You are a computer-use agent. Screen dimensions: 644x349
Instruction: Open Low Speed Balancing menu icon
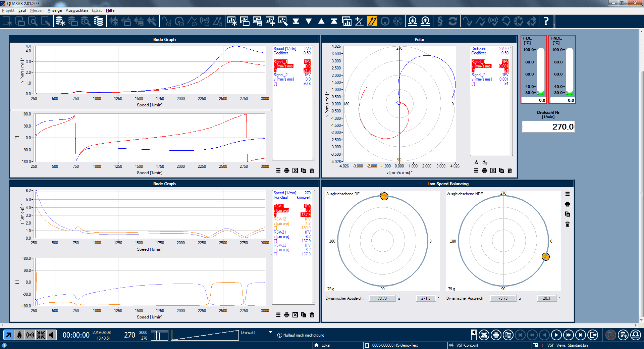pos(568,194)
